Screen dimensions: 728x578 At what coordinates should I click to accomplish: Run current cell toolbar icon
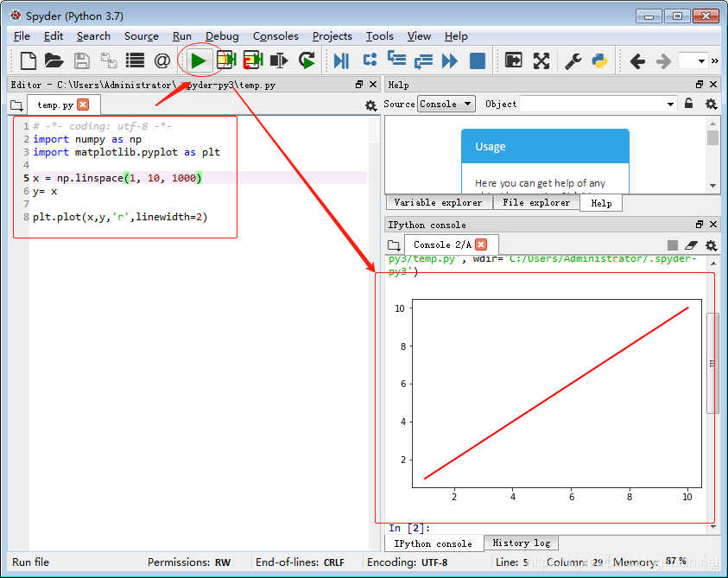[226, 60]
